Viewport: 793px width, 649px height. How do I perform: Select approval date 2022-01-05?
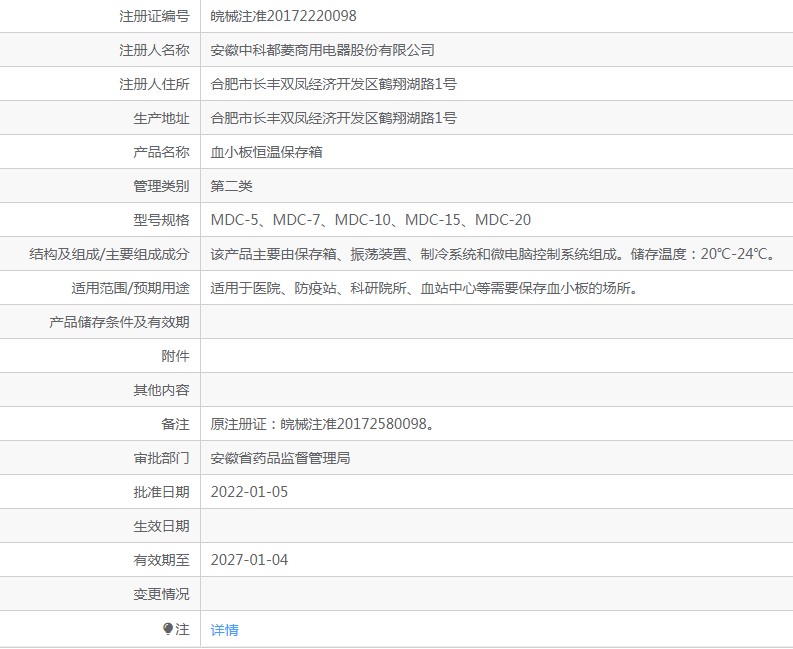click(249, 492)
